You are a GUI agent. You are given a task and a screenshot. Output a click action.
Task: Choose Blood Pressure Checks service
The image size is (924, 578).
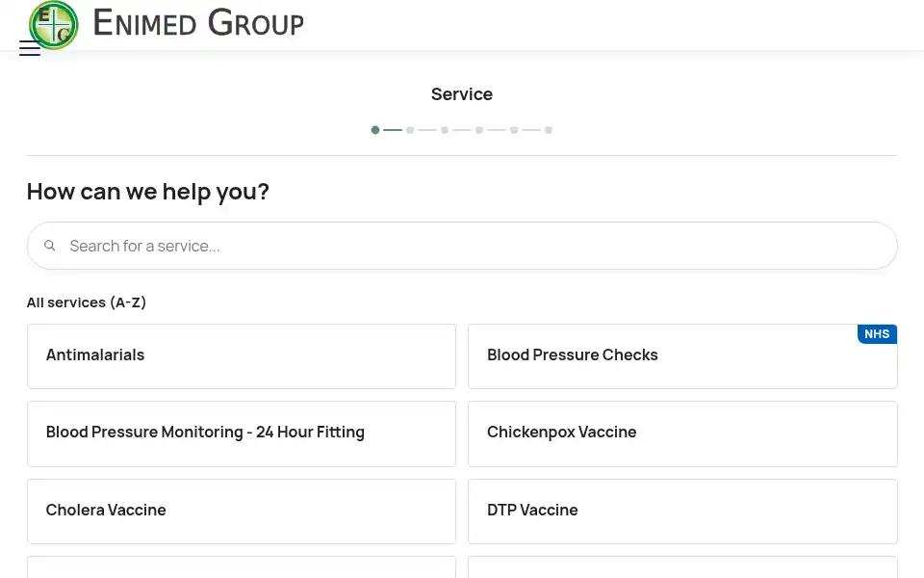point(682,356)
